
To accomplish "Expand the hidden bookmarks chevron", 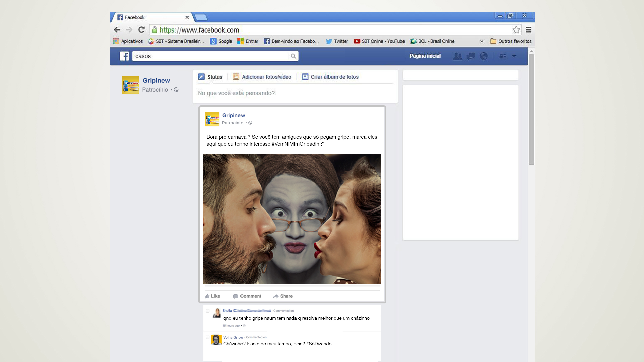I will point(482,41).
